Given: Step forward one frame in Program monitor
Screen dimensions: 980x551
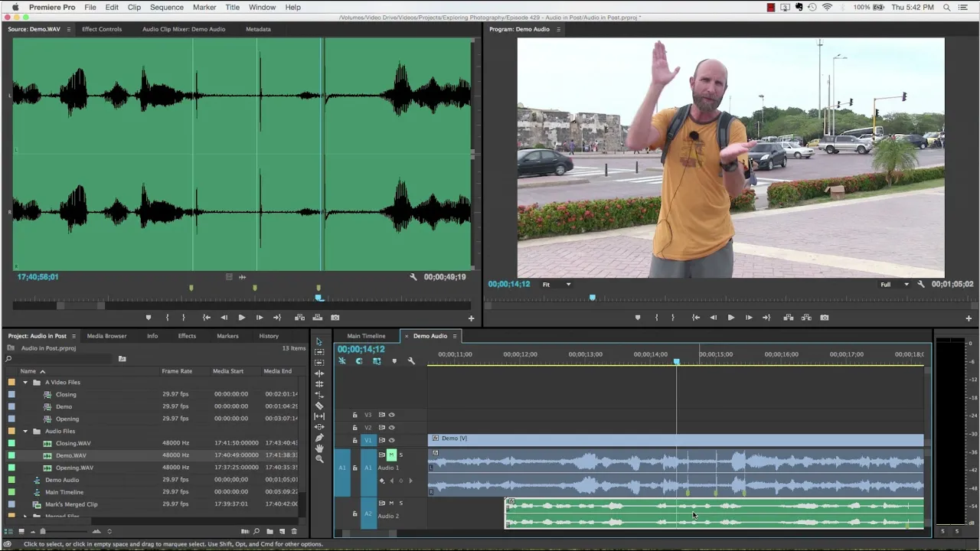Looking at the screenshot, I should [748, 318].
